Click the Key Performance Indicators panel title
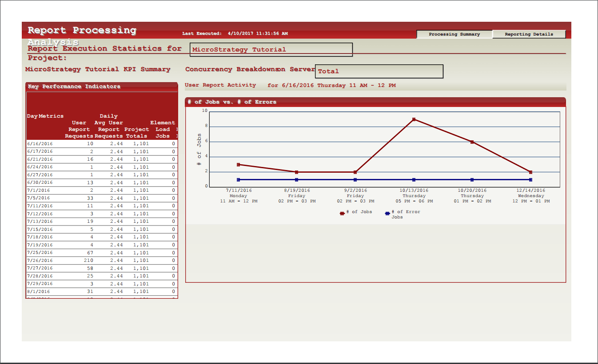This screenshot has width=598, height=364. pyautogui.click(x=74, y=87)
